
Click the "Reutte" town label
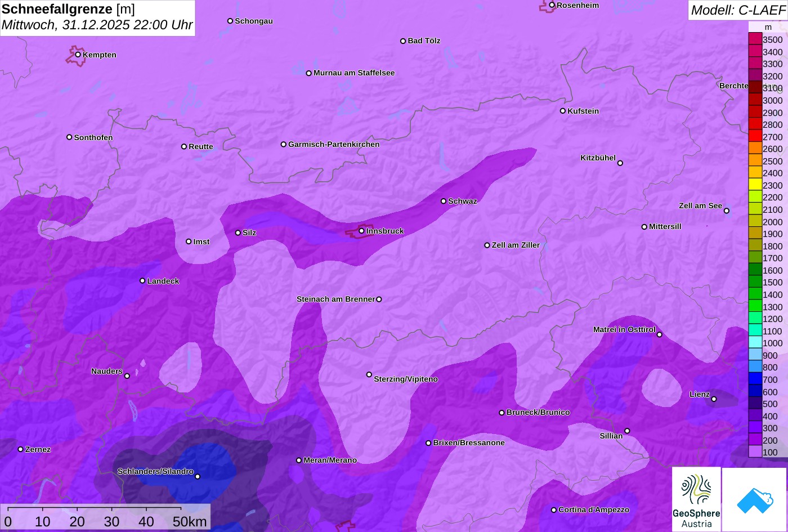tap(201, 147)
